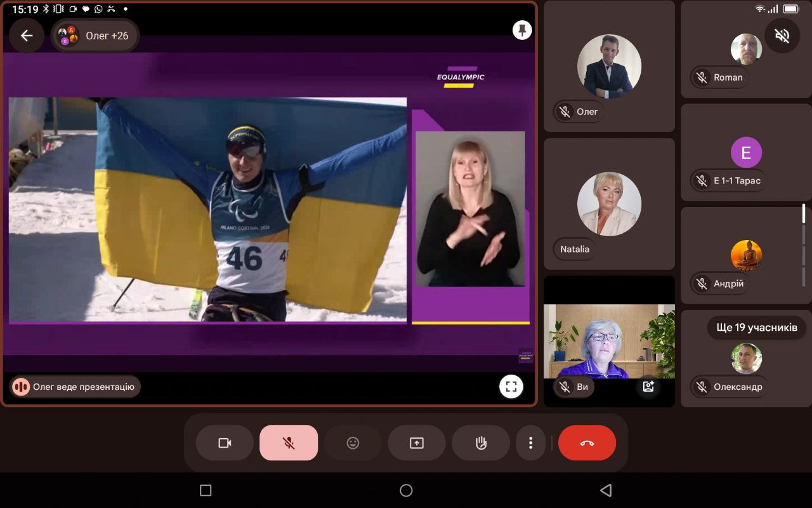Click the sign language interpreter video
The height and width of the screenshot is (508, 812).
pyautogui.click(x=470, y=209)
